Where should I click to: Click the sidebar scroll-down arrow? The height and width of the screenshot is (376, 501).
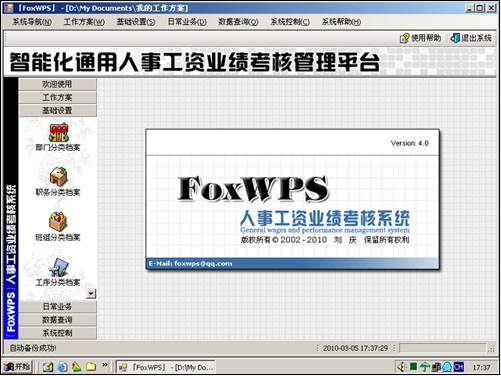point(91,294)
